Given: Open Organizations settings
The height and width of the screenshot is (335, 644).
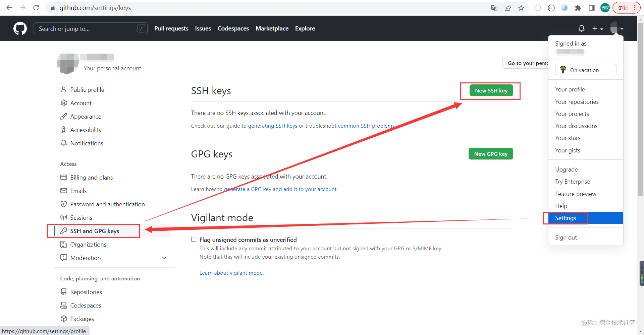Looking at the screenshot, I should tap(88, 244).
